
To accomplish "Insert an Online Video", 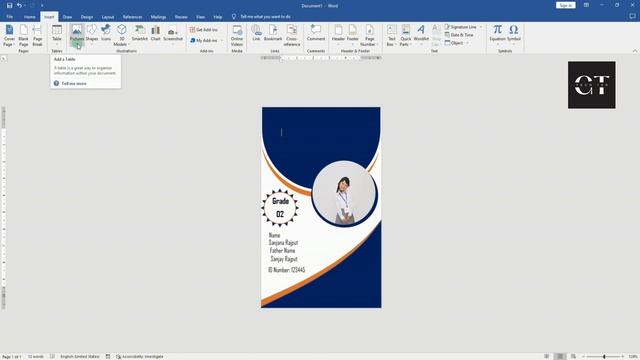I will [x=237, y=35].
